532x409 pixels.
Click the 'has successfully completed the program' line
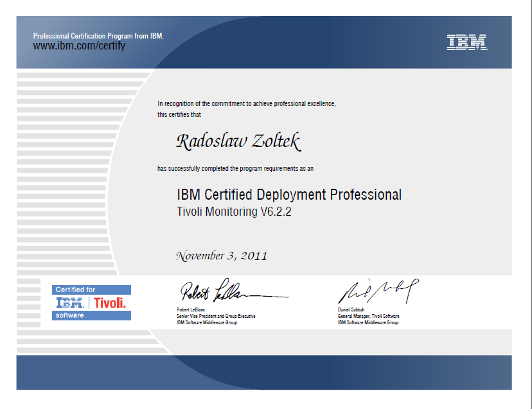(x=236, y=168)
